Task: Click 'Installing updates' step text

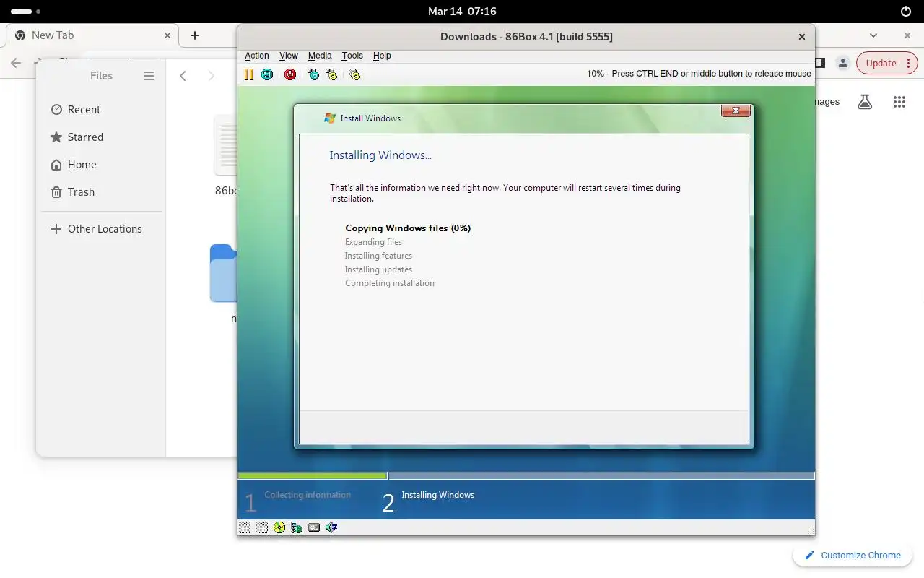Action: pos(378,269)
